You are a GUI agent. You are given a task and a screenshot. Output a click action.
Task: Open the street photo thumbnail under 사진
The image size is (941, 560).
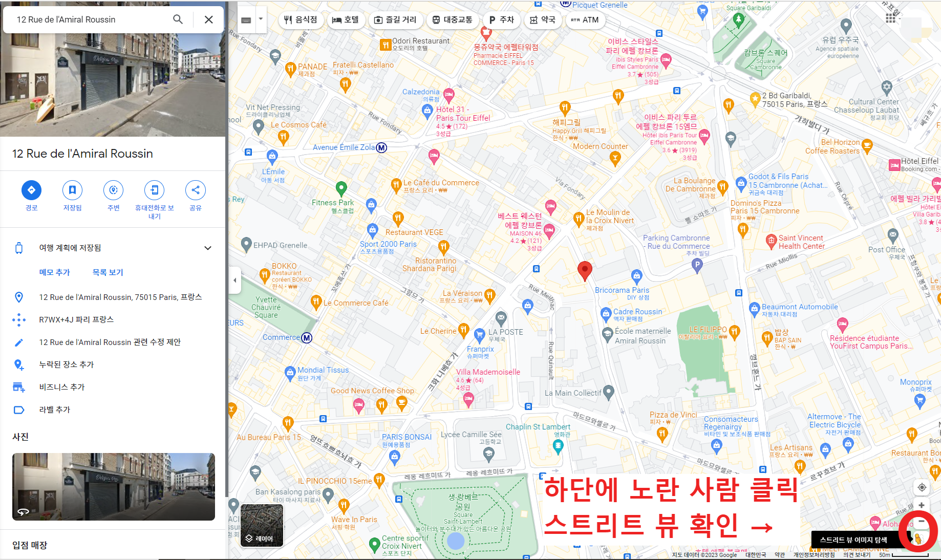click(114, 487)
